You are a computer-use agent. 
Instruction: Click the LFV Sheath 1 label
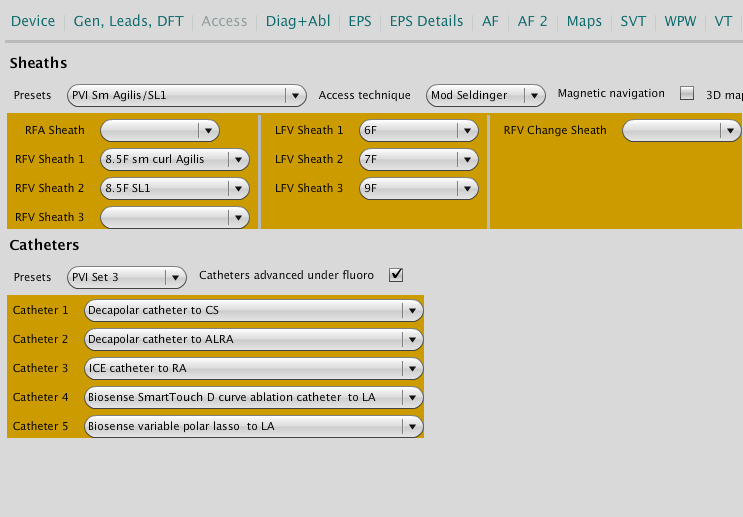point(309,130)
